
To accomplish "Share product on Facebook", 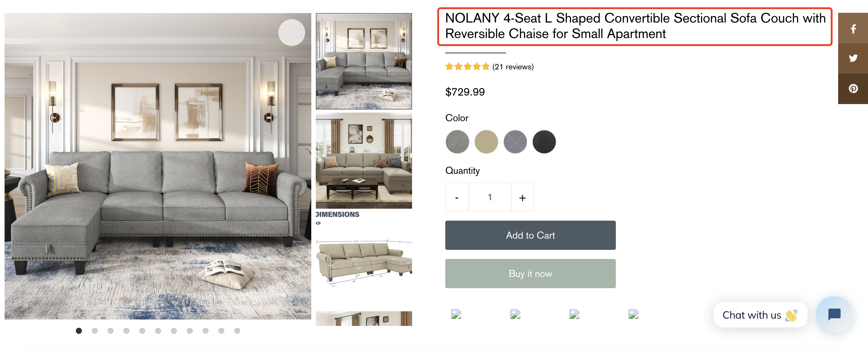I will point(853,29).
